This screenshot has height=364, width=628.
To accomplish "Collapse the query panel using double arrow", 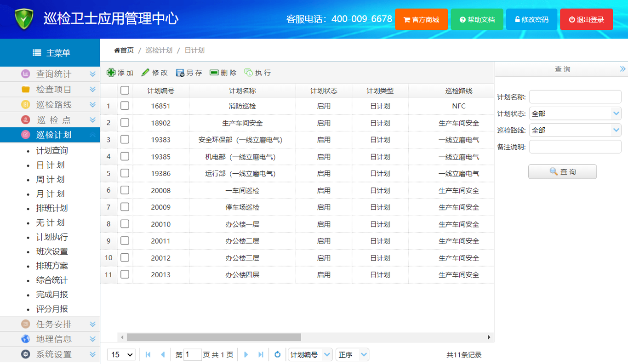I will point(622,69).
